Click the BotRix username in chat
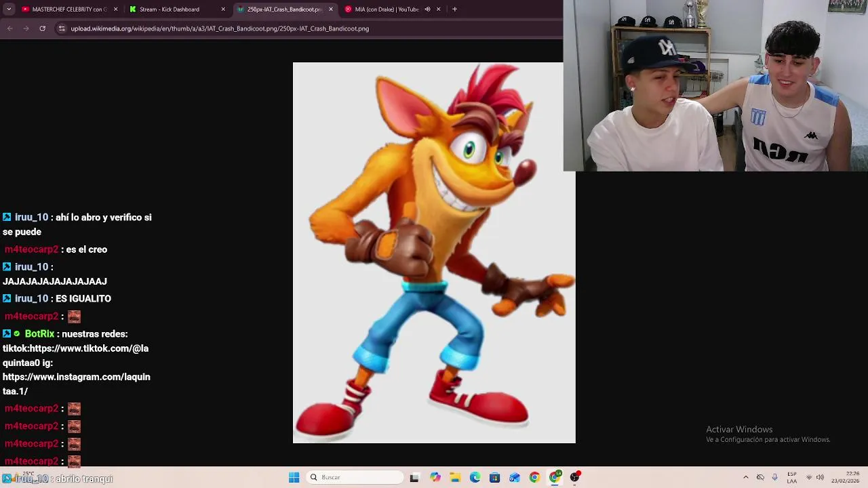This screenshot has width=868, height=488. point(39,334)
